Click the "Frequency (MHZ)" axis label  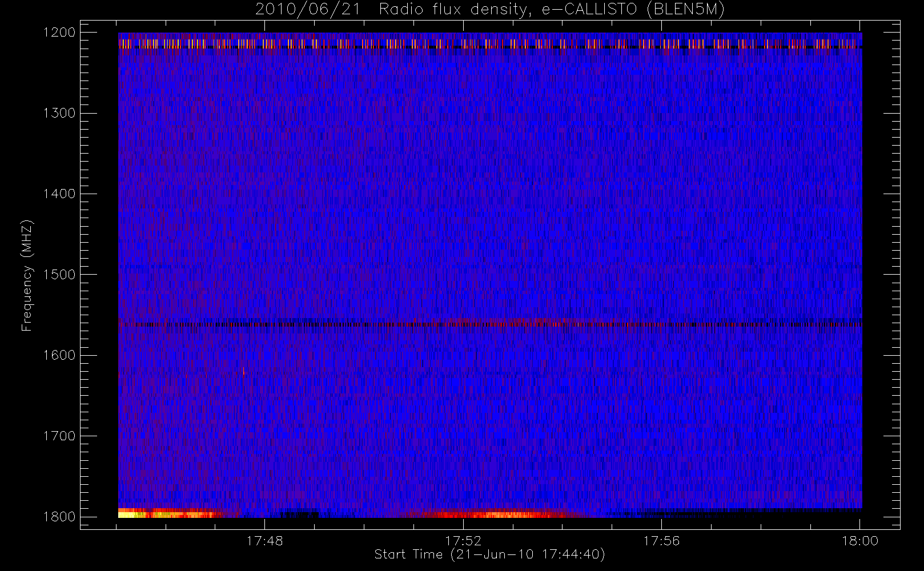pyautogui.click(x=27, y=275)
